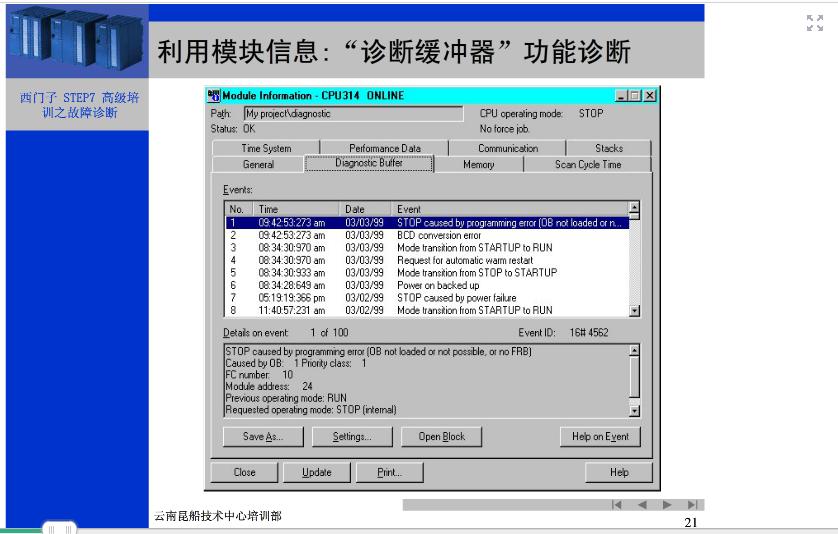This screenshot has height=534, width=838.
Task: Select event 4 Request for automatic warm restart
Action: (427, 260)
